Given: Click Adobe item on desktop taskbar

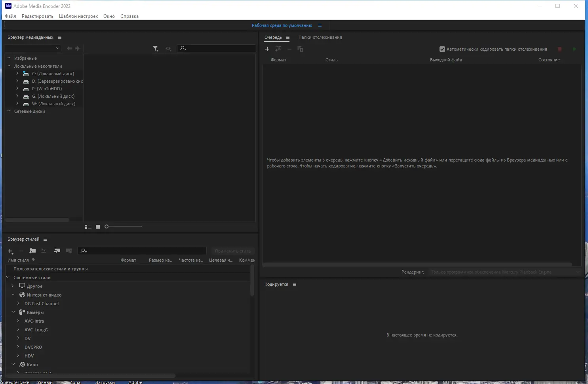Looking at the screenshot, I should [135, 382].
